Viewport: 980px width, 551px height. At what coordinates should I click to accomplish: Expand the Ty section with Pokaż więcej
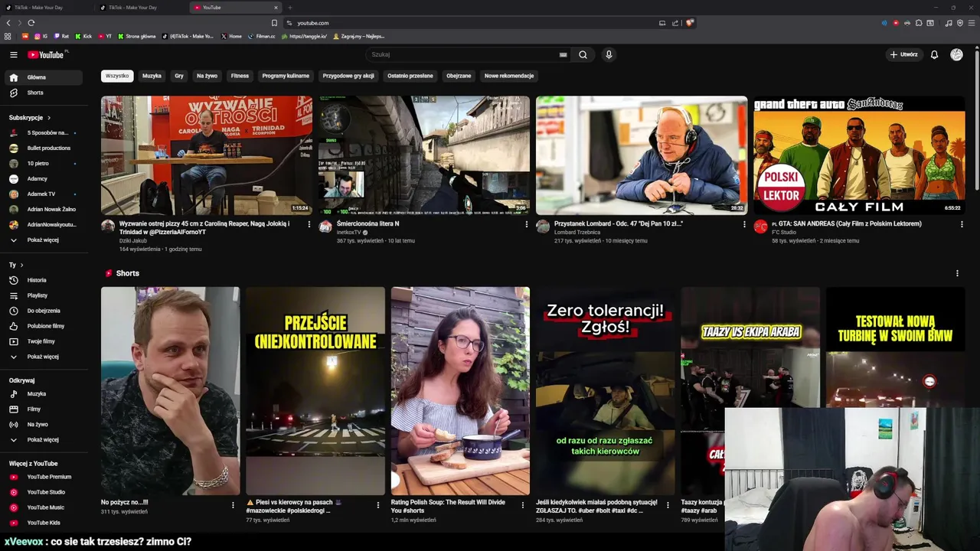[x=44, y=357]
